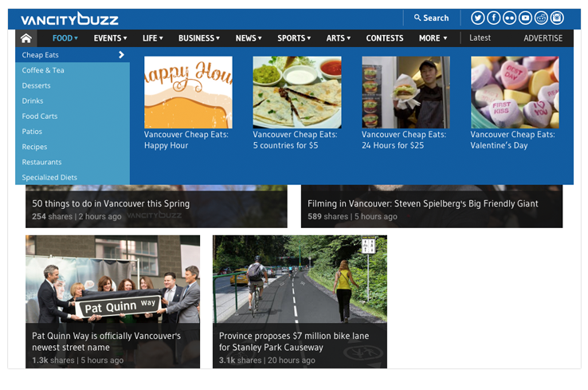Open '50 things to do in Vancouver' article

[x=111, y=204]
